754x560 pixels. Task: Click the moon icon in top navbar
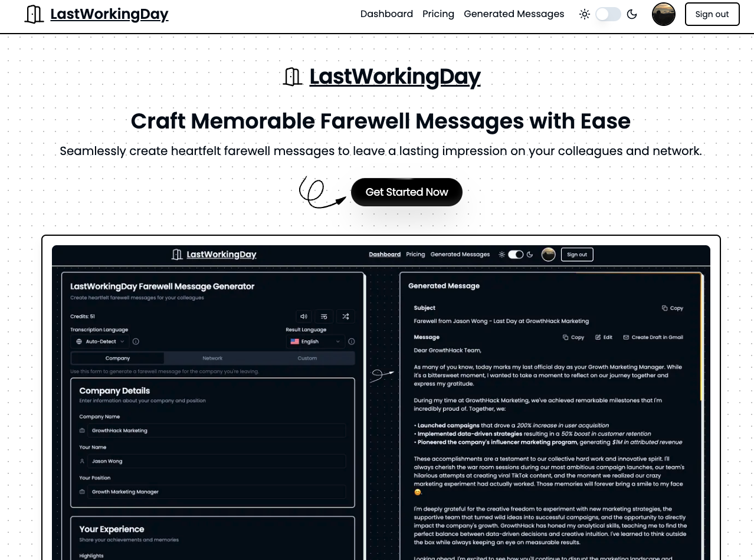tap(632, 14)
